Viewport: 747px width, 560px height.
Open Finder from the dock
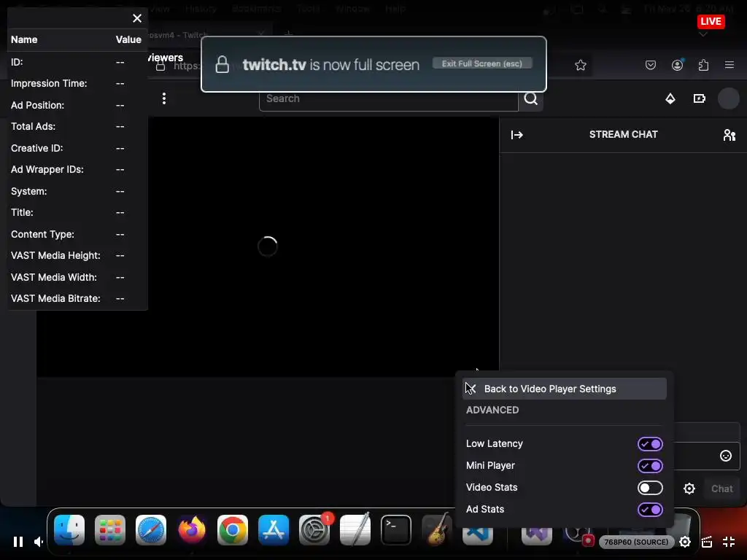pyautogui.click(x=69, y=529)
